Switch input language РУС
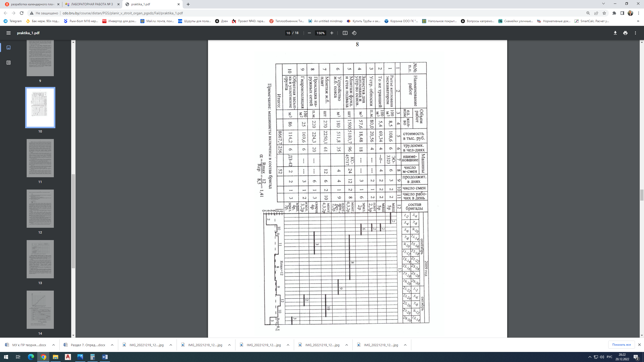Viewport: 644px width, 362px height. coord(610,357)
